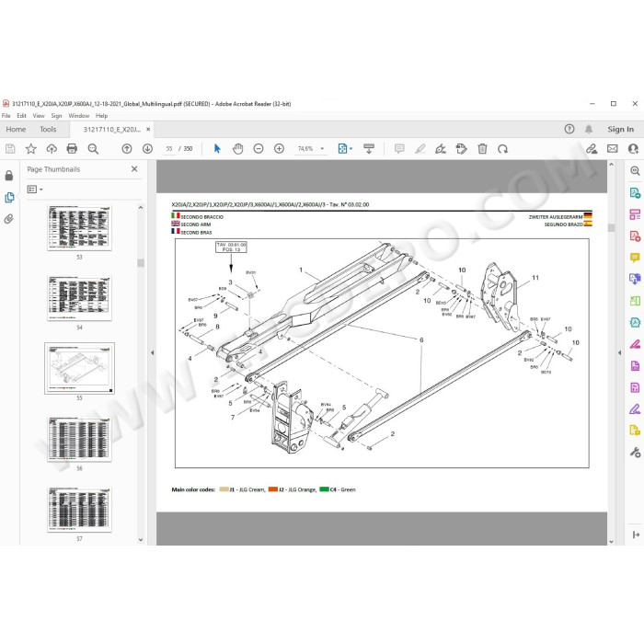Zoom out with the minus circle icon
Viewport: 644px width, 644px height.
pos(259,149)
